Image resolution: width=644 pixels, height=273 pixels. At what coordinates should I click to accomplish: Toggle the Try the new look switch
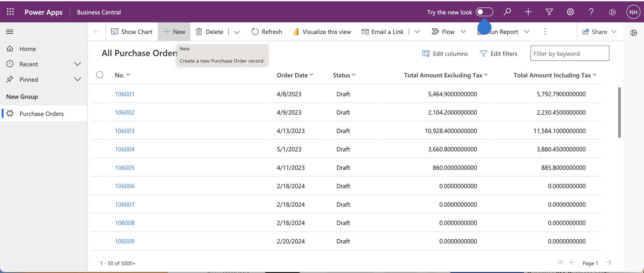484,12
